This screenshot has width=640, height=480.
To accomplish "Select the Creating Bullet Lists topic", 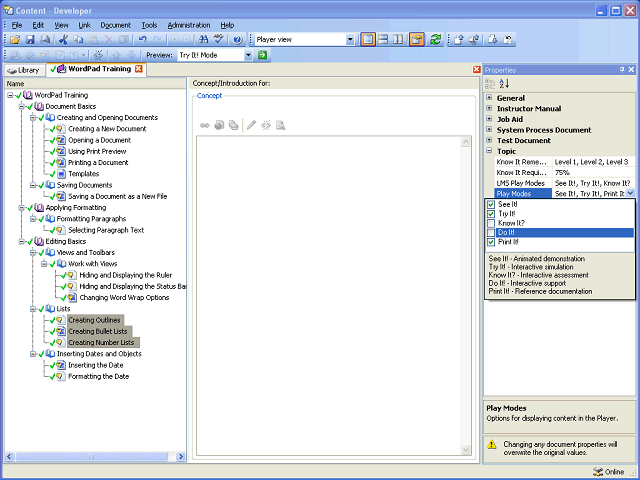I will 97,331.
